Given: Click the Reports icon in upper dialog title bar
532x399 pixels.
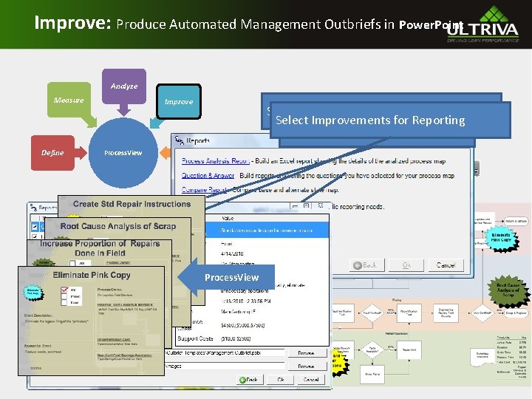Looking at the screenshot, I should (179, 140).
